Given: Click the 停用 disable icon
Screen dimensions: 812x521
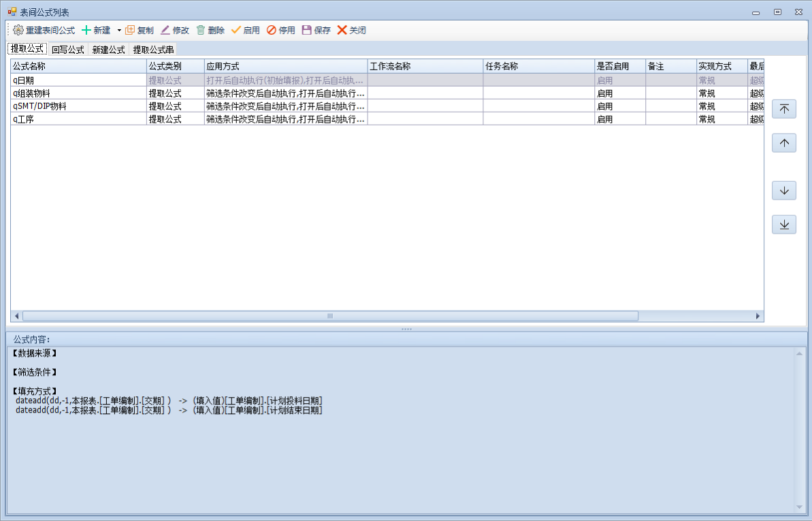Looking at the screenshot, I should (272, 31).
